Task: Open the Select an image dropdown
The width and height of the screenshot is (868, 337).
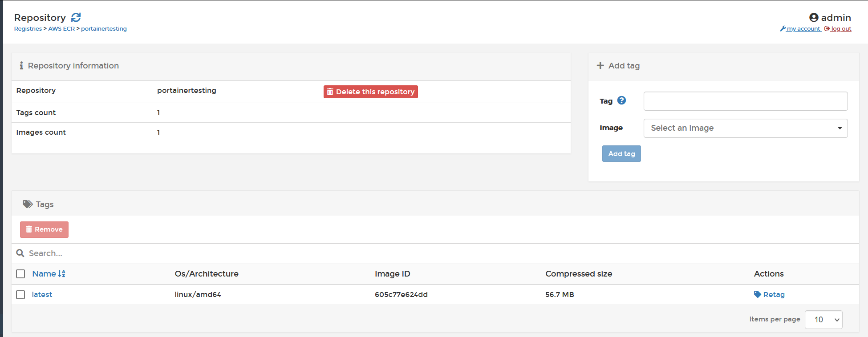Action: 746,128
